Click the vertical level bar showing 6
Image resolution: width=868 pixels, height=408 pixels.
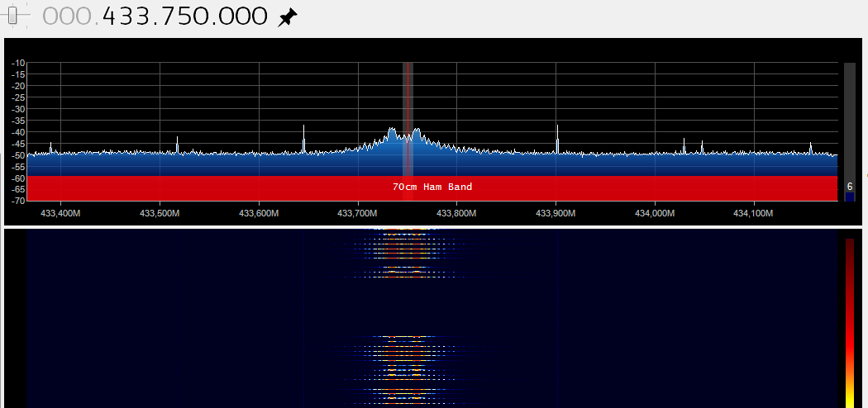pyautogui.click(x=849, y=132)
